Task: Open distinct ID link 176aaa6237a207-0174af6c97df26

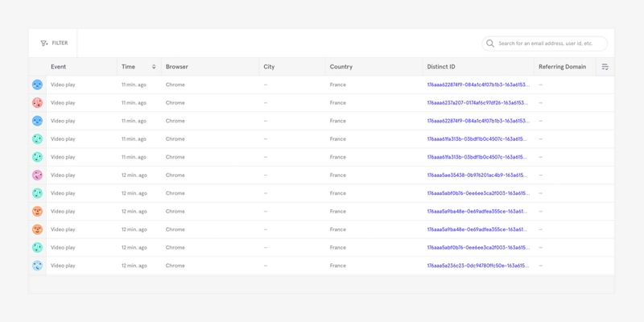Action: (478, 103)
